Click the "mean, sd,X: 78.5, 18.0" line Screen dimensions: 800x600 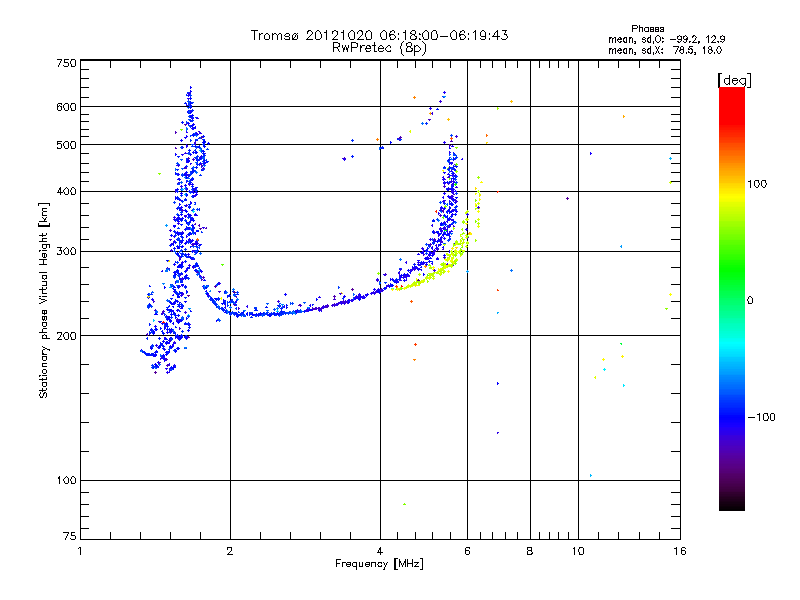pyautogui.click(x=665, y=50)
